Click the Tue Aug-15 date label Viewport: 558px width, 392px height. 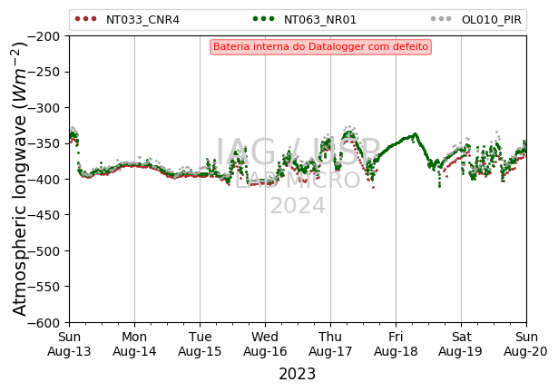[x=200, y=344]
